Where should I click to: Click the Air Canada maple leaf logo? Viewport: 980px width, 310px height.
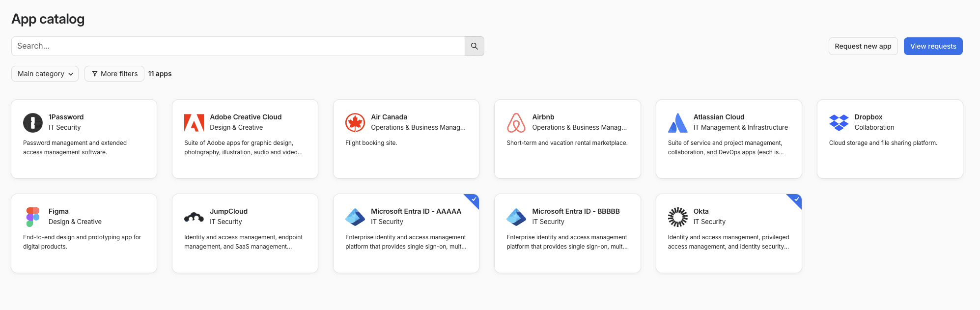[x=355, y=122]
